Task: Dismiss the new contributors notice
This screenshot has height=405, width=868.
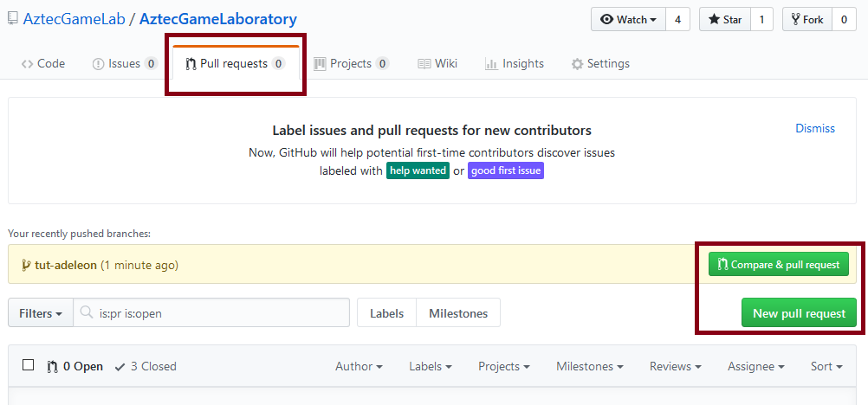Action: point(815,128)
